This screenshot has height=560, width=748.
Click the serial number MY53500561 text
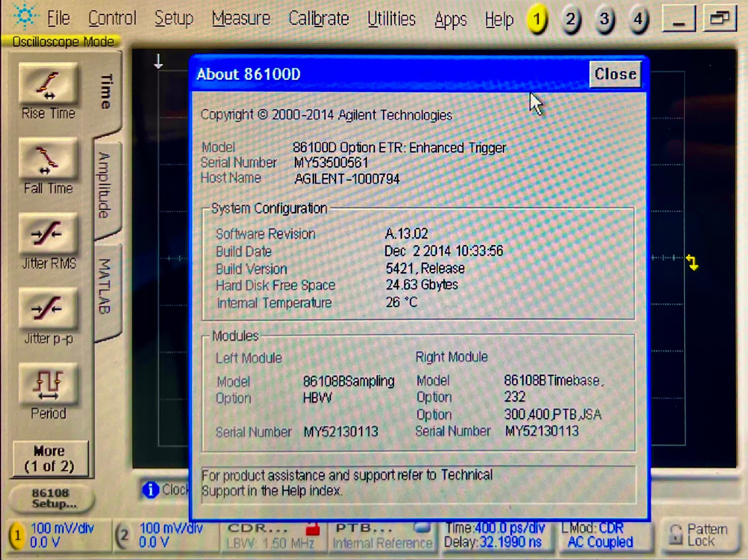pos(331,163)
